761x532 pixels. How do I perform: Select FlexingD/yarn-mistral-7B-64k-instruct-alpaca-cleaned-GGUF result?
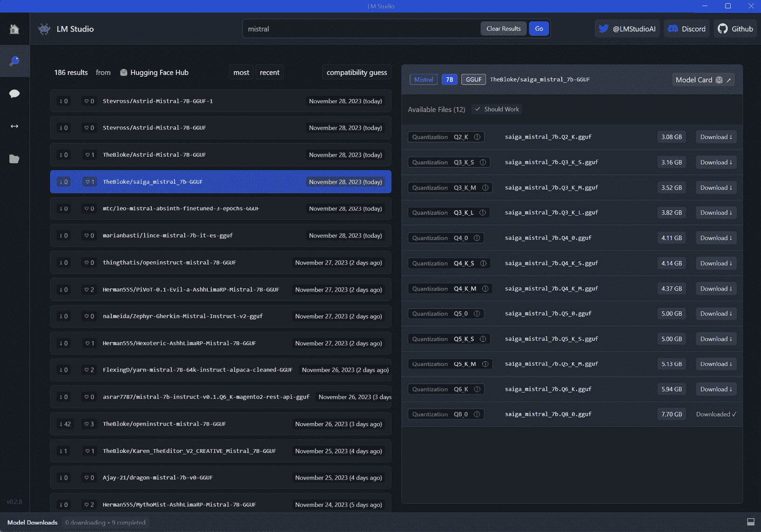(x=221, y=370)
